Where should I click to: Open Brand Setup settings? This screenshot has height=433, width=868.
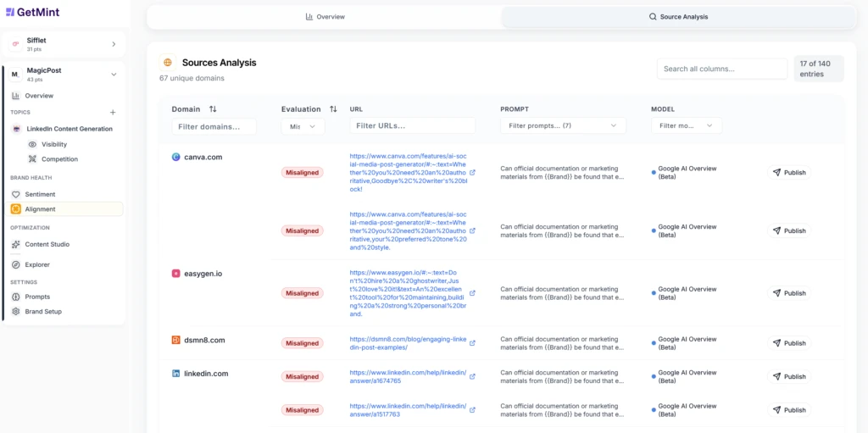coord(43,312)
